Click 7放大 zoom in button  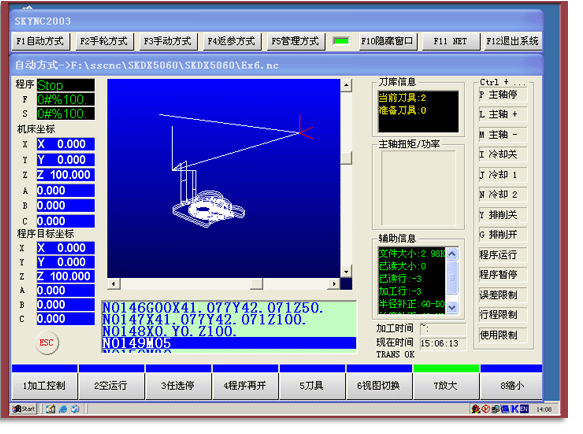[446, 386]
